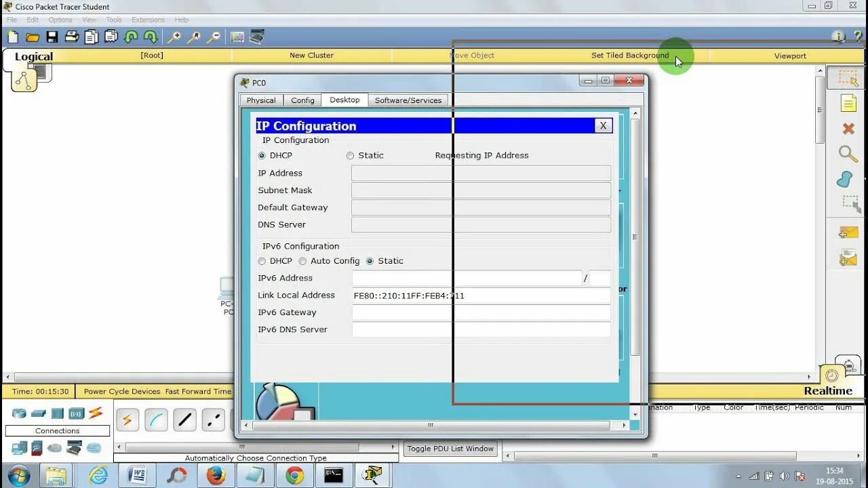Click the IPv6 Address input field
This screenshot has height=488, width=868.
point(467,278)
